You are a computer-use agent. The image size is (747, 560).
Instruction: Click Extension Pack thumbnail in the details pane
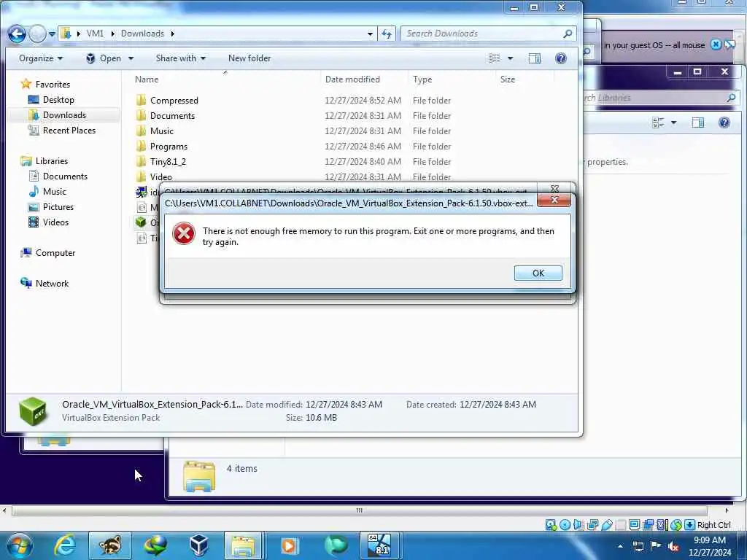pyautogui.click(x=34, y=411)
